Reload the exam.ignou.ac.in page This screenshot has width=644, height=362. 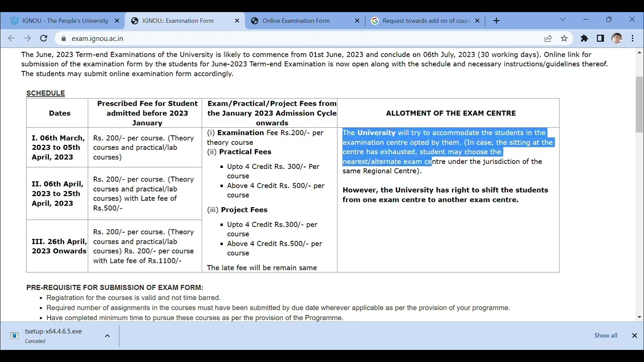tap(44, 38)
